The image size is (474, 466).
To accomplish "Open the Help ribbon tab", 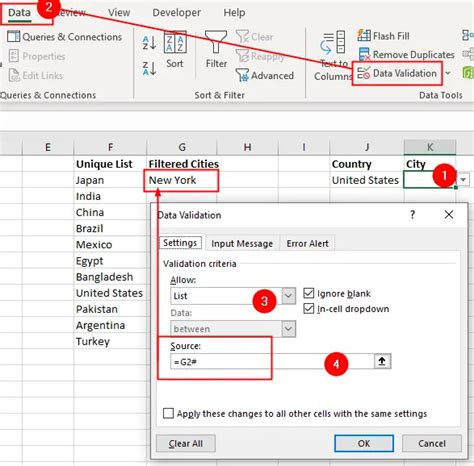I will tap(234, 13).
